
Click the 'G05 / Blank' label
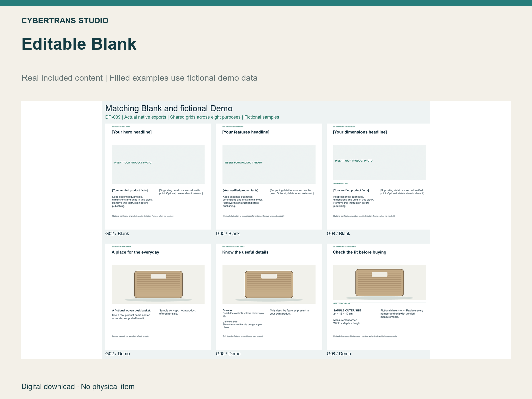click(x=228, y=234)
